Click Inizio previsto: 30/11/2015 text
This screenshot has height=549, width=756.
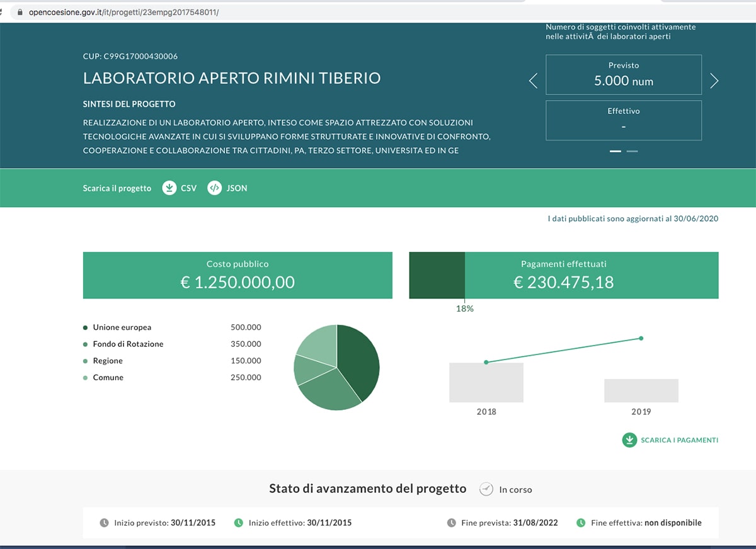pos(164,523)
